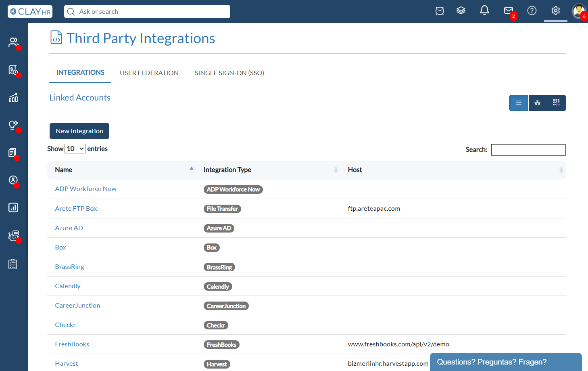
Task: Open the Azure AD link
Action: (69, 228)
